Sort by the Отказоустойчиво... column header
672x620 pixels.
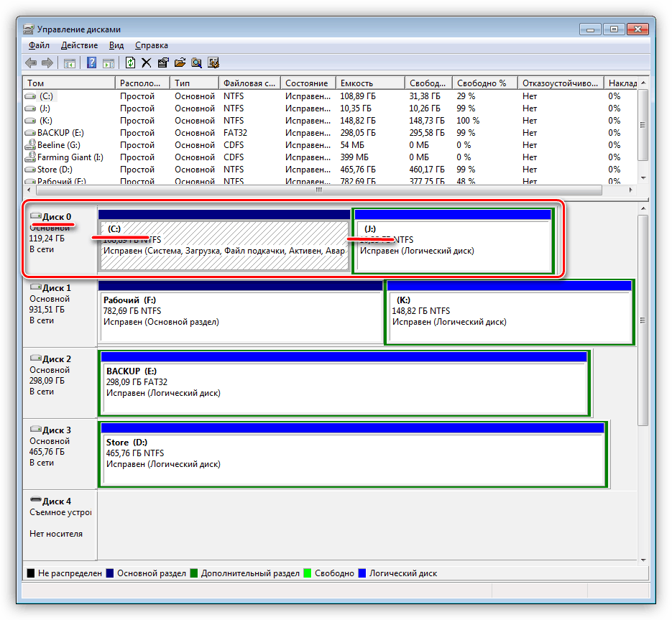tap(561, 83)
